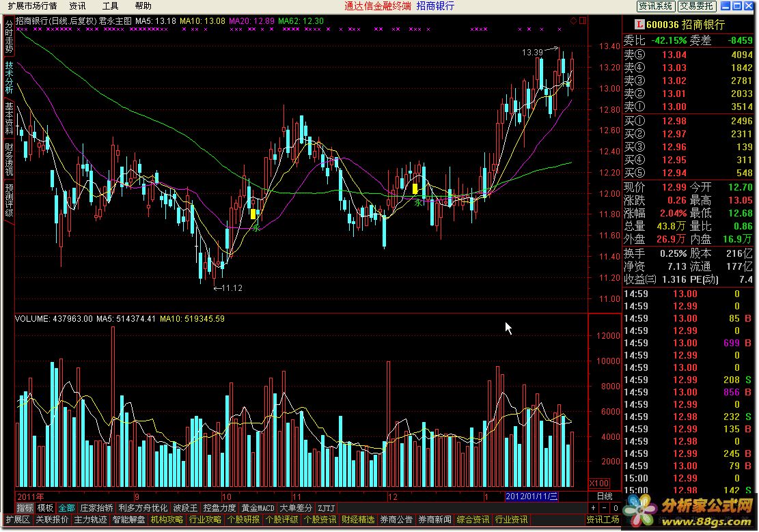Open the 资讯工场 tab
The height and width of the screenshot is (532, 759).
tap(603, 520)
